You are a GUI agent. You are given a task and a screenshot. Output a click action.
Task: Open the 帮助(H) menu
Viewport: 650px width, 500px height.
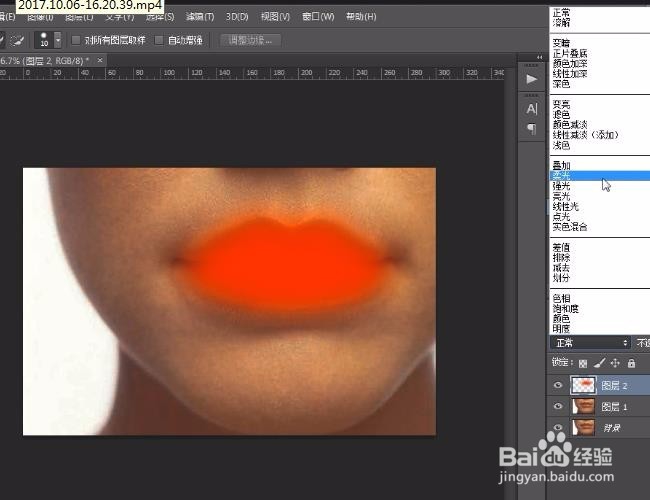click(x=361, y=17)
